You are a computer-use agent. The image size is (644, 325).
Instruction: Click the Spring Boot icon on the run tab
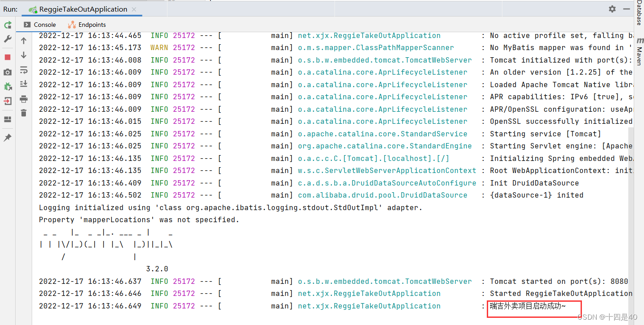pos(33,9)
